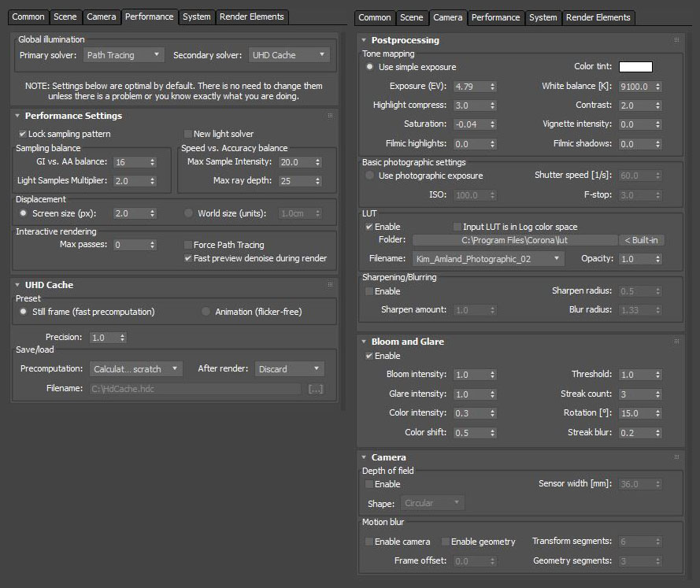Click the Saturation spinner arrows

pyautogui.click(x=492, y=124)
